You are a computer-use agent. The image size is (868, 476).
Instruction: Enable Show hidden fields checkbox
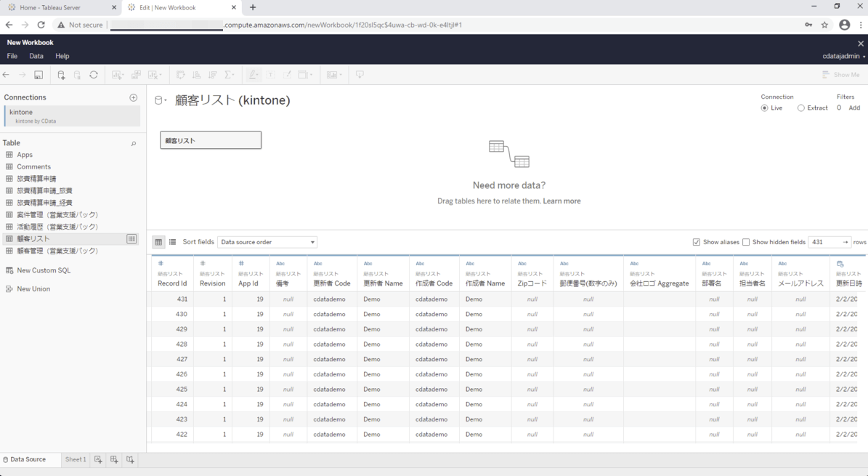pos(746,242)
